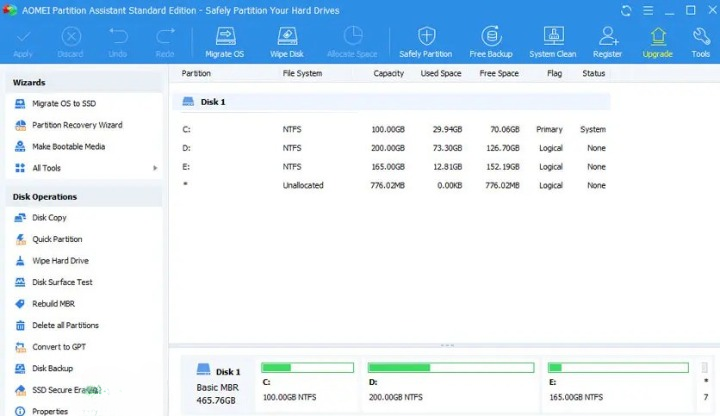Click the 70.06GB free space cell
This screenshot has height=416, width=720.
pyautogui.click(x=505, y=129)
